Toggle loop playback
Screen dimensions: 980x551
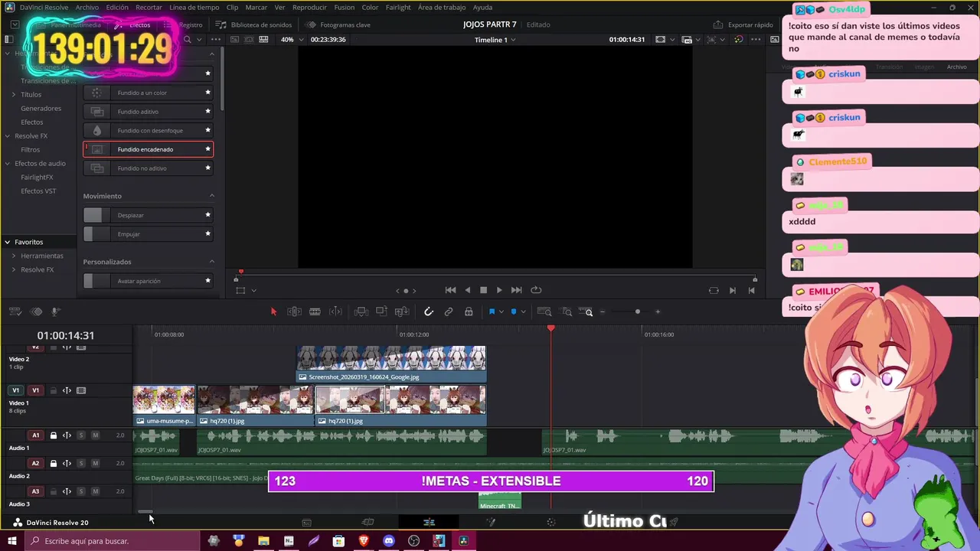tap(536, 290)
